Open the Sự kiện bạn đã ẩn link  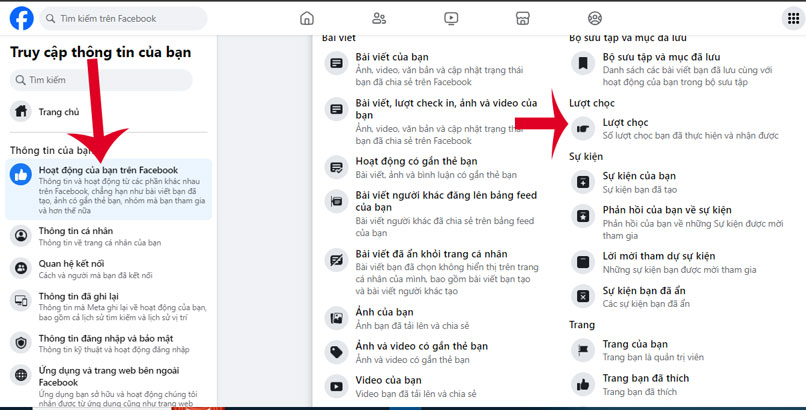(x=644, y=290)
